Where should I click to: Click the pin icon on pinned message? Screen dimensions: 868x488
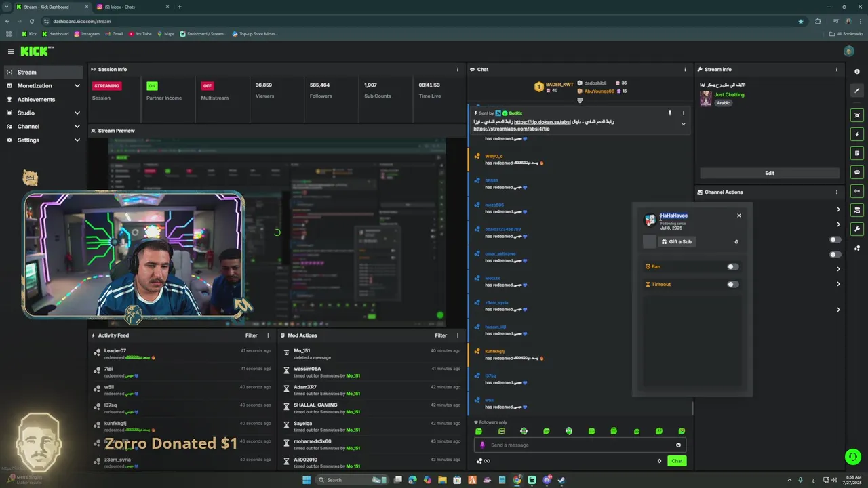pos(669,113)
